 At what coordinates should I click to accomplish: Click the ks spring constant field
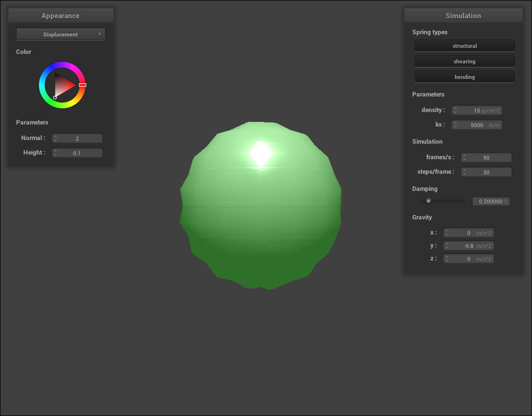tap(477, 125)
